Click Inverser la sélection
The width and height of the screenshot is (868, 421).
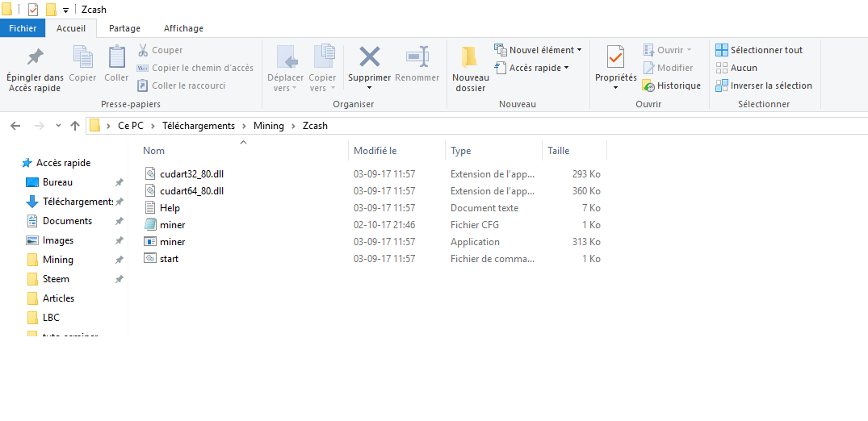764,85
